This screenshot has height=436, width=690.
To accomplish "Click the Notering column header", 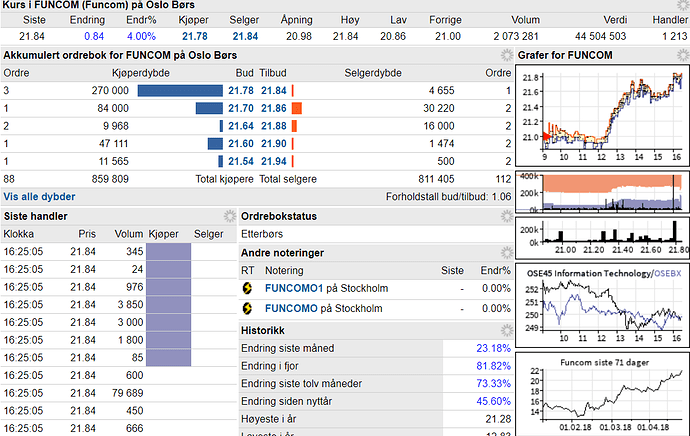I will [x=284, y=271].
